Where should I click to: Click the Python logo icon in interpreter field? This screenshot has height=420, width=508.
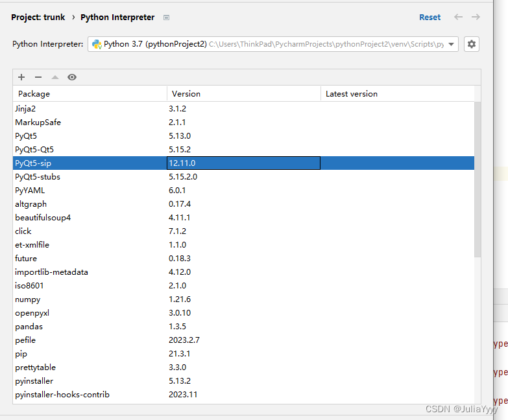(x=97, y=44)
